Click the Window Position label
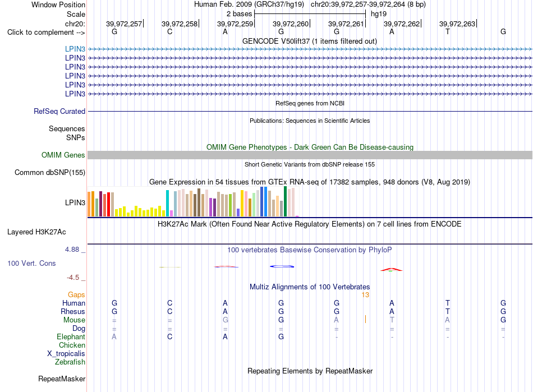The image size is (533, 392). click(58, 4)
